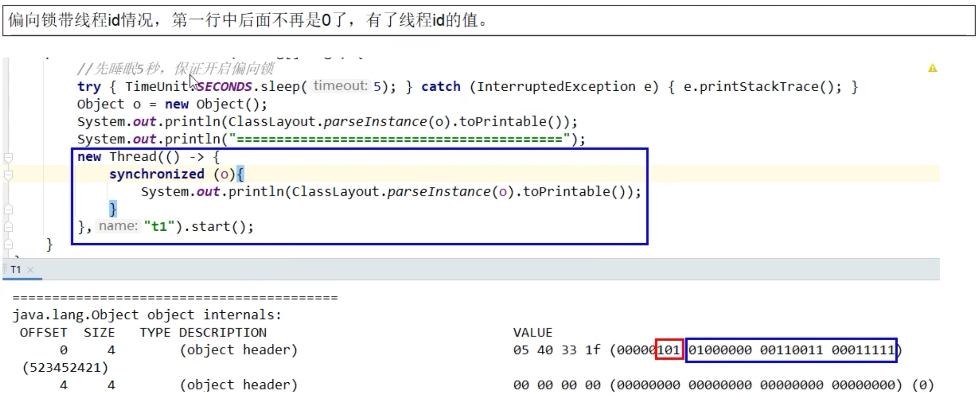Select the T1 run console tab
This screenshot has height=395, width=980.
[x=16, y=270]
